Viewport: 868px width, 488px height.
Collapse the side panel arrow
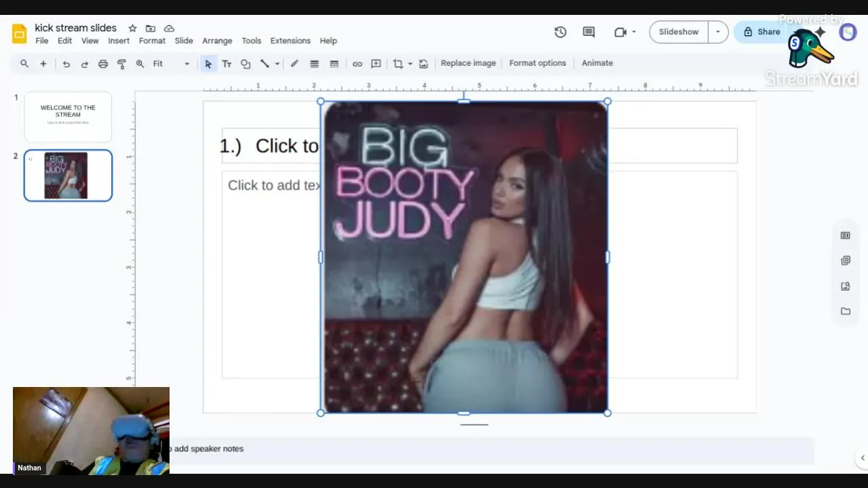(x=863, y=457)
